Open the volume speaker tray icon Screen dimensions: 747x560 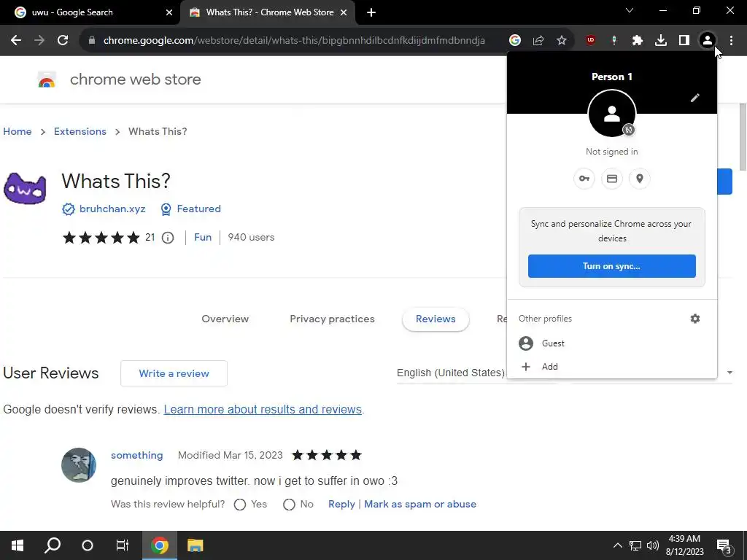pyautogui.click(x=653, y=545)
